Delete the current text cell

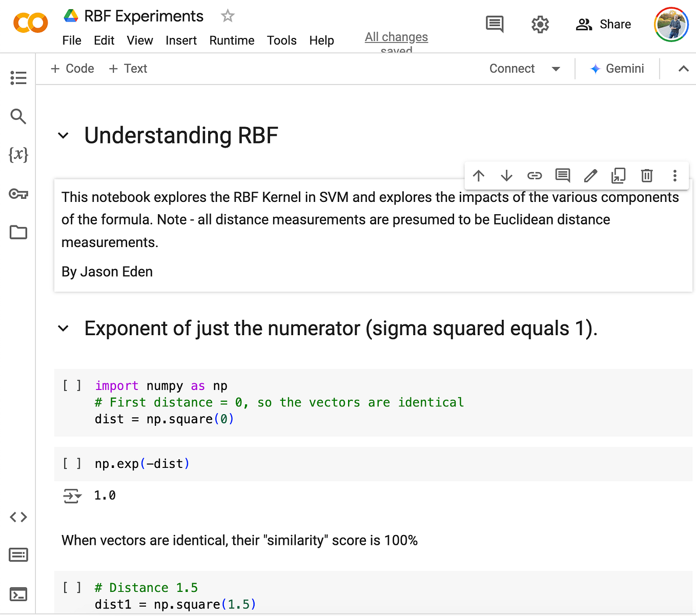[646, 175]
